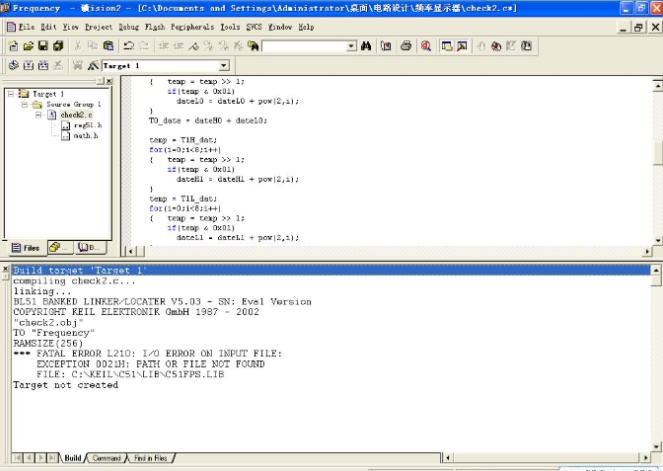The image size is (663, 471).
Task: Select the Find in Files output tab
Action: point(150,458)
